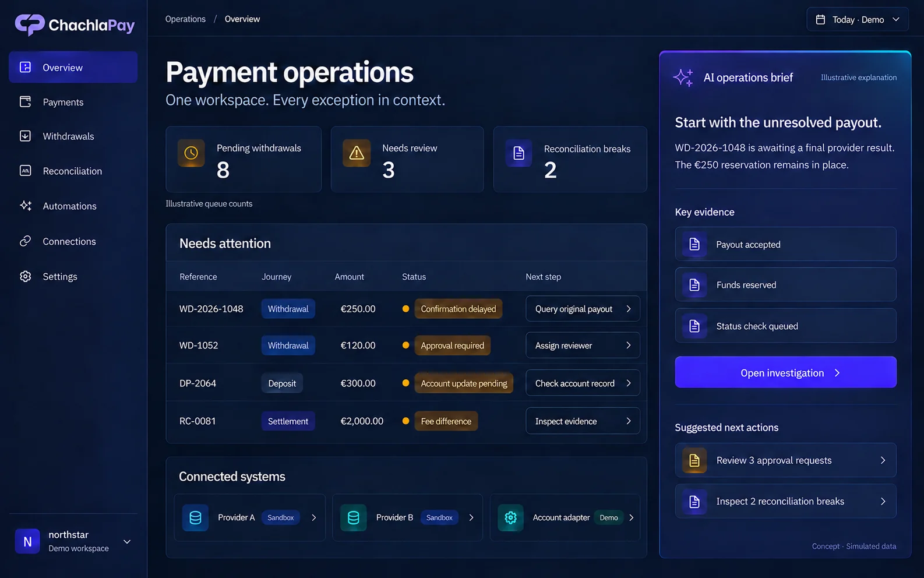Open Payments in the sidebar

click(x=73, y=102)
